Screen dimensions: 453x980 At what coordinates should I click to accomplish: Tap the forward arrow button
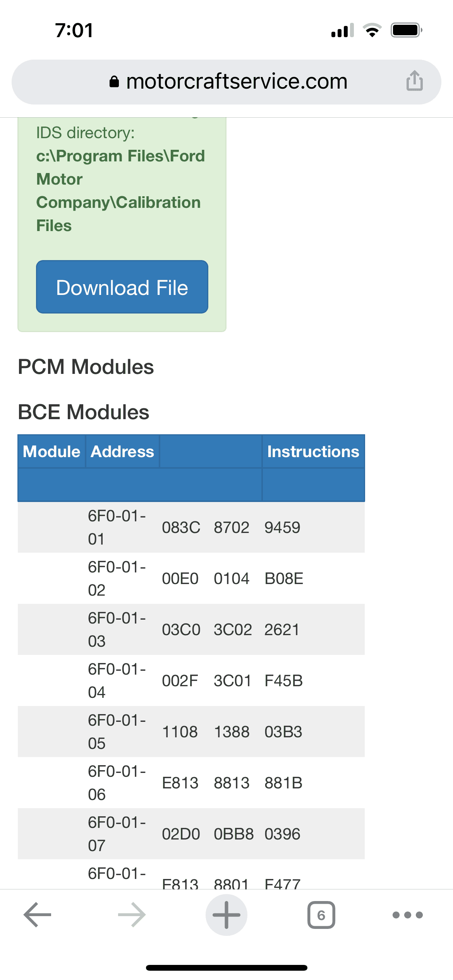pyautogui.click(x=132, y=915)
